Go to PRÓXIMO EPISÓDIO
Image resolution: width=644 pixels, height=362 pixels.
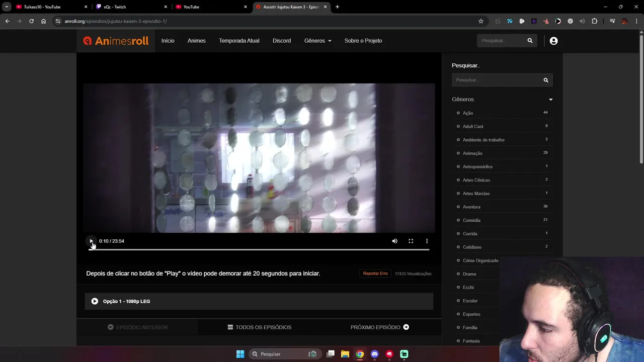[380, 327]
